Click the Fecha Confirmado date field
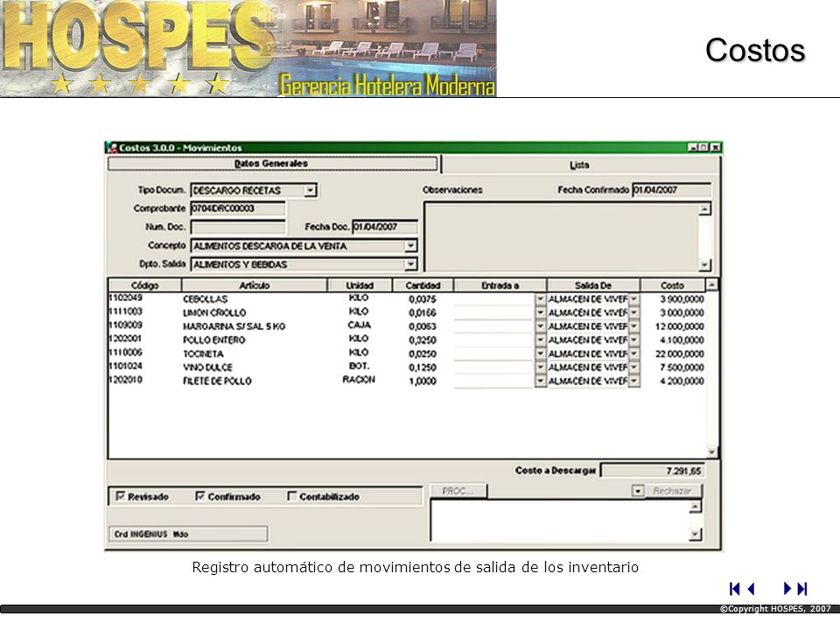This screenshot has height=630, width=840. tap(672, 190)
